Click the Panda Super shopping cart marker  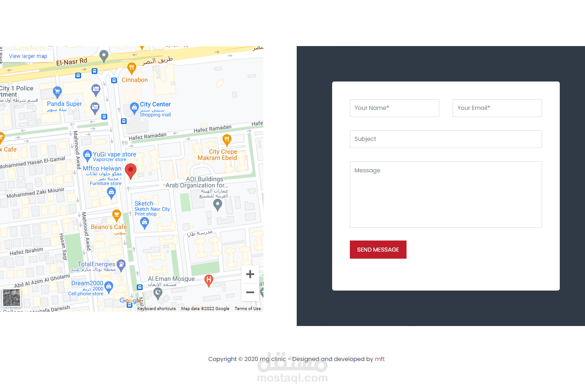tap(57, 92)
